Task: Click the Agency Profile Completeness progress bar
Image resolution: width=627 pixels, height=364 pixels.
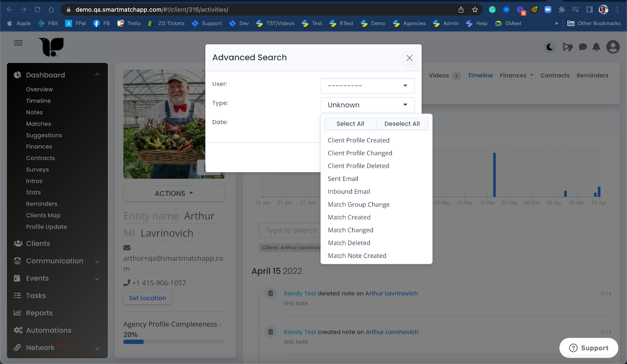Action: 174,342
